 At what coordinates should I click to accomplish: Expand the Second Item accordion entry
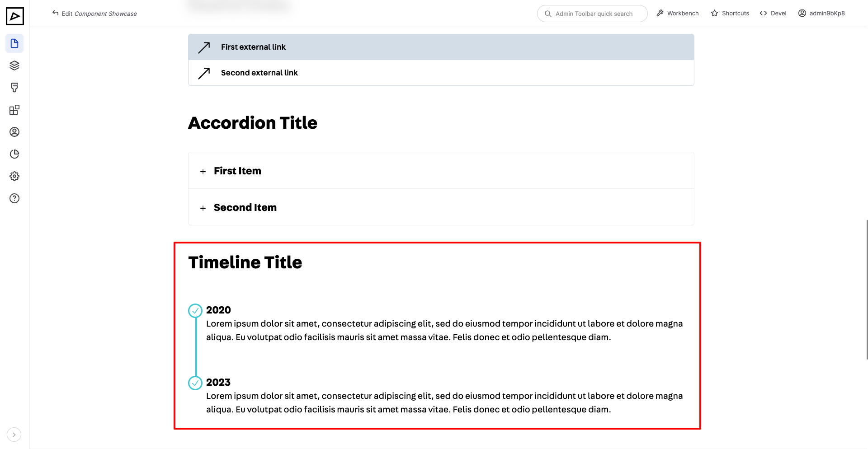pyautogui.click(x=245, y=207)
